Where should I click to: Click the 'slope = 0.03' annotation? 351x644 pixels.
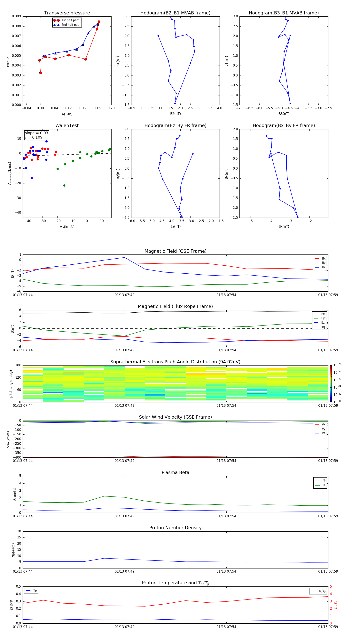pos(36,133)
